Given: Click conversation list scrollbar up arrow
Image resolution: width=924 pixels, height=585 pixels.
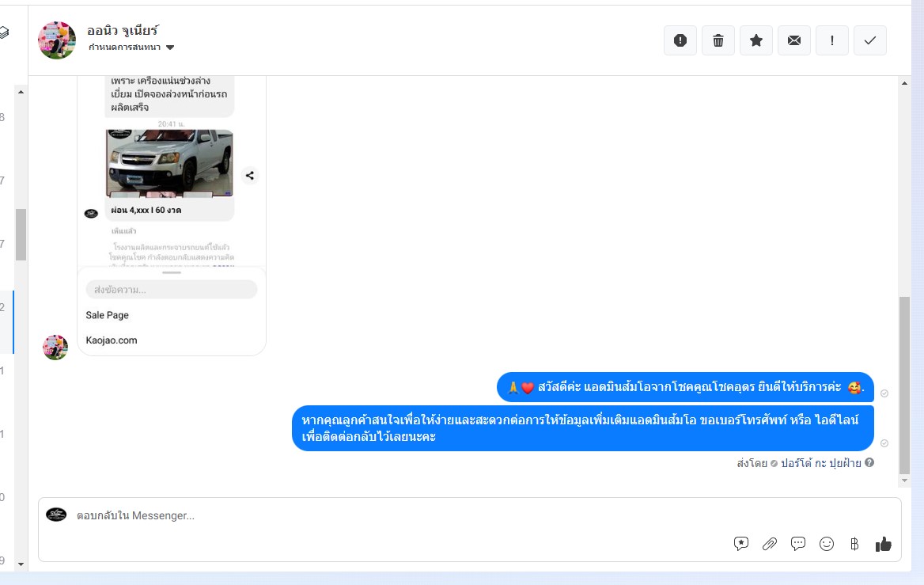Looking at the screenshot, I should click(21, 92).
